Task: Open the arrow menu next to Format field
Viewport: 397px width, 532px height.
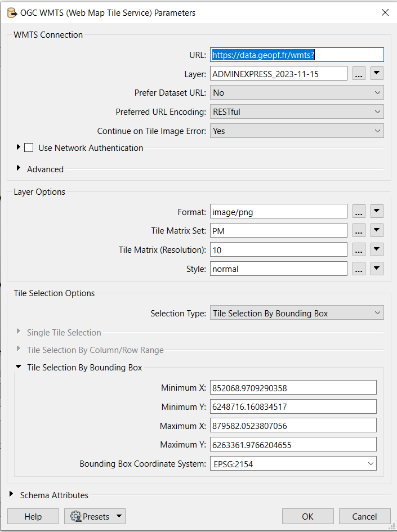Action: (x=377, y=212)
